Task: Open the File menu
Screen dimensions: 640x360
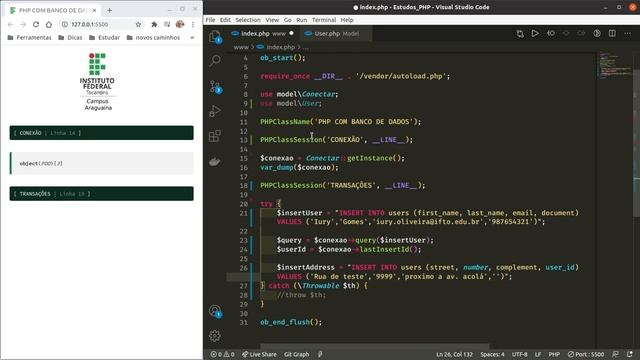Action: pyautogui.click(x=210, y=20)
